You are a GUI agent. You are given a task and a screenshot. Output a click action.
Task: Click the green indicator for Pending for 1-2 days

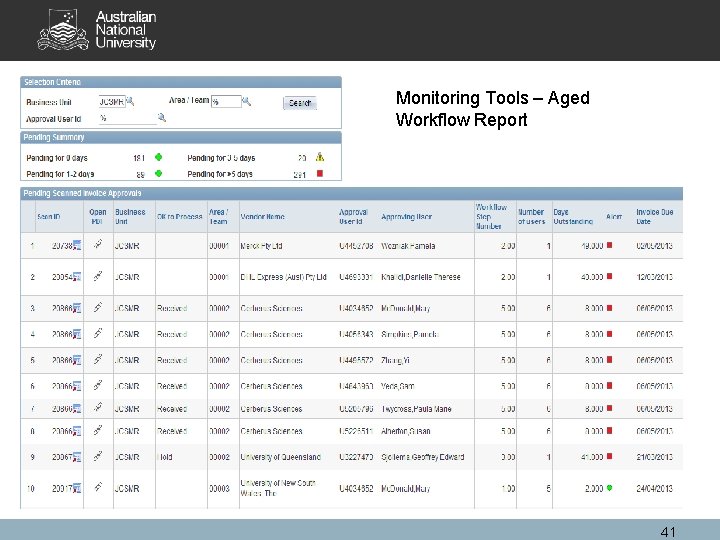pyautogui.click(x=158, y=174)
